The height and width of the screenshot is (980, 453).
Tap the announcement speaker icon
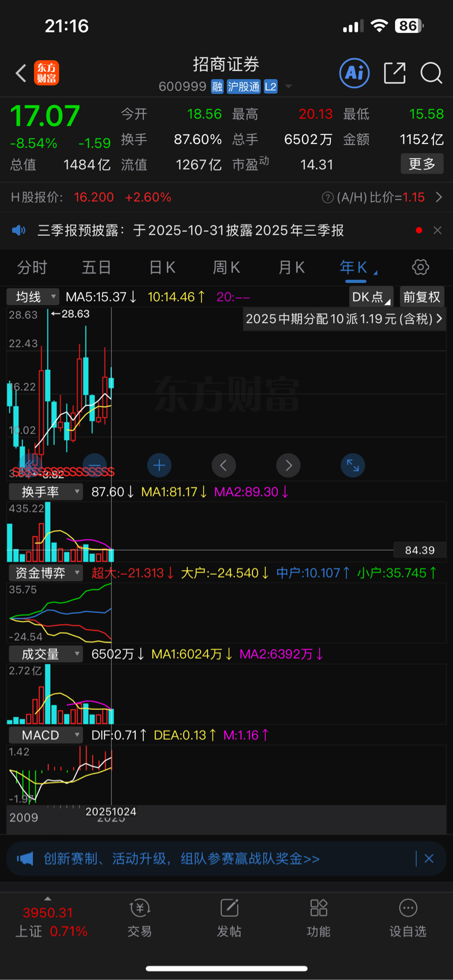19,230
